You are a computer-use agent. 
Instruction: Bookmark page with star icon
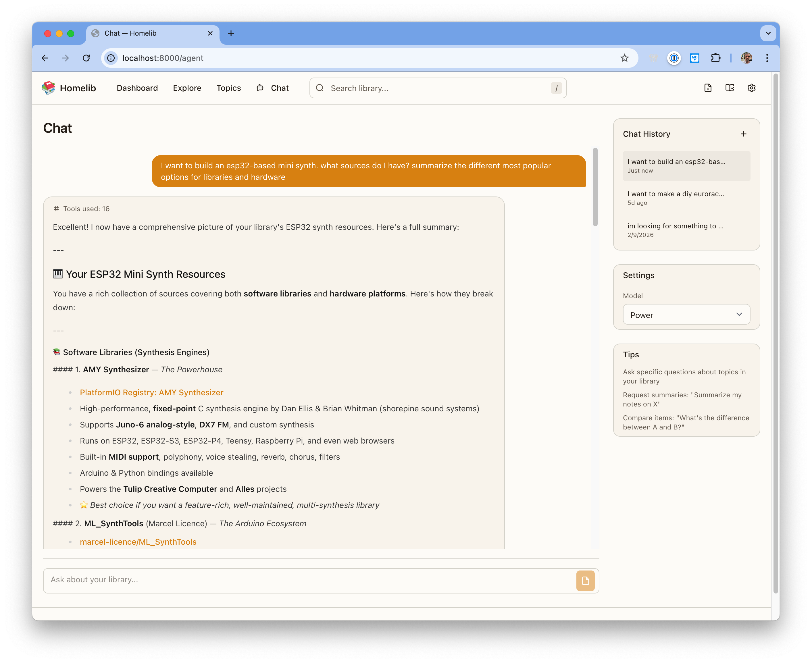(624, 58)
